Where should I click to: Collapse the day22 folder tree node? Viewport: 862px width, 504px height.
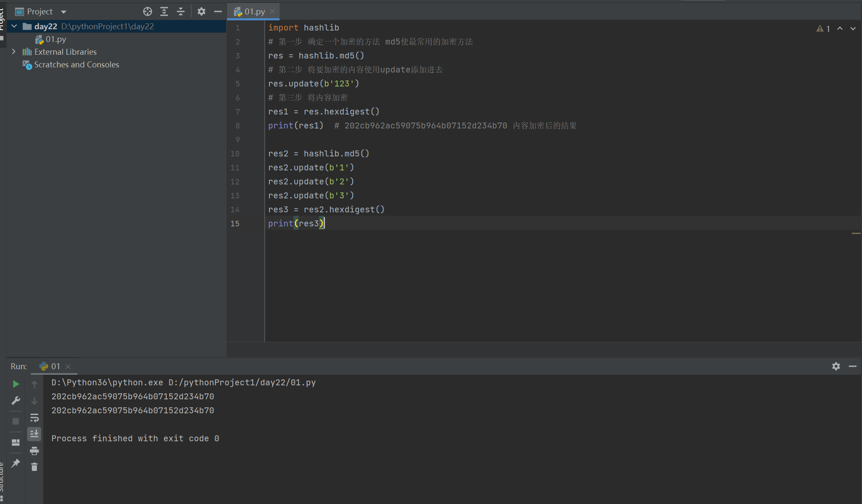point(14,26)
